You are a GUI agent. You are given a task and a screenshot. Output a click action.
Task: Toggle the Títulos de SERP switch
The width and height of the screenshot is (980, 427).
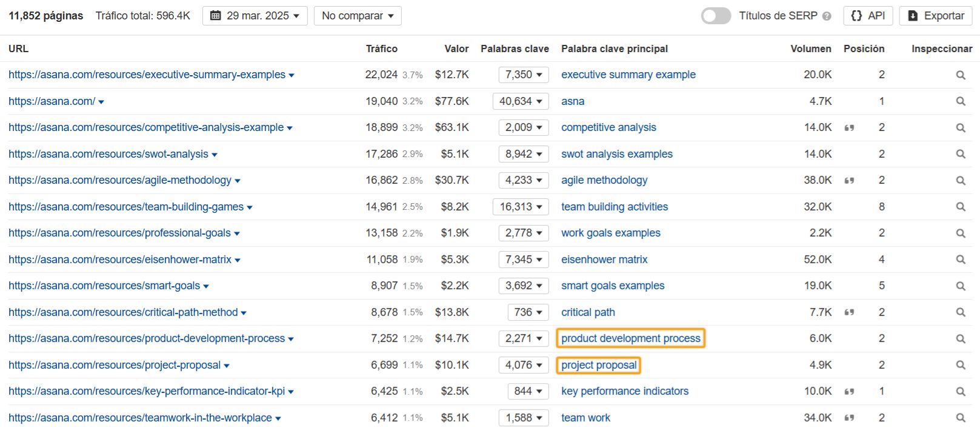coord(716,16)
